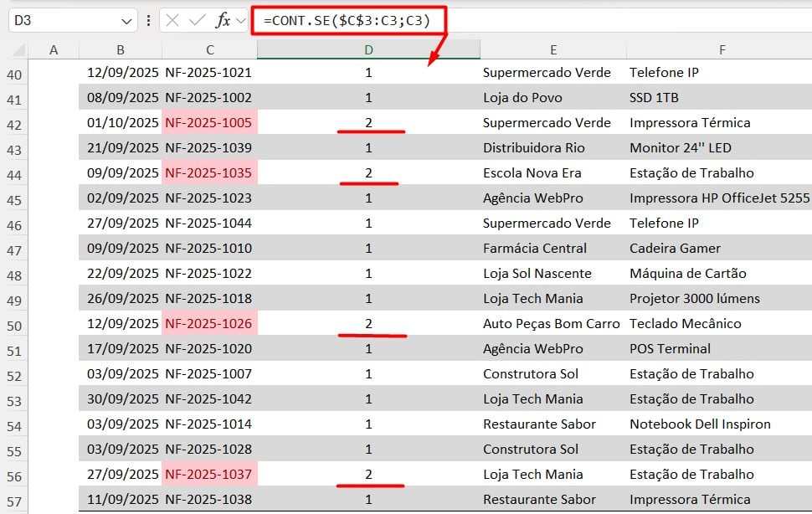The width and height of the screenshot is (812, 514).
Task: Click the Auto Peças Bom Carro cell
Action: [x=552, y=324]
